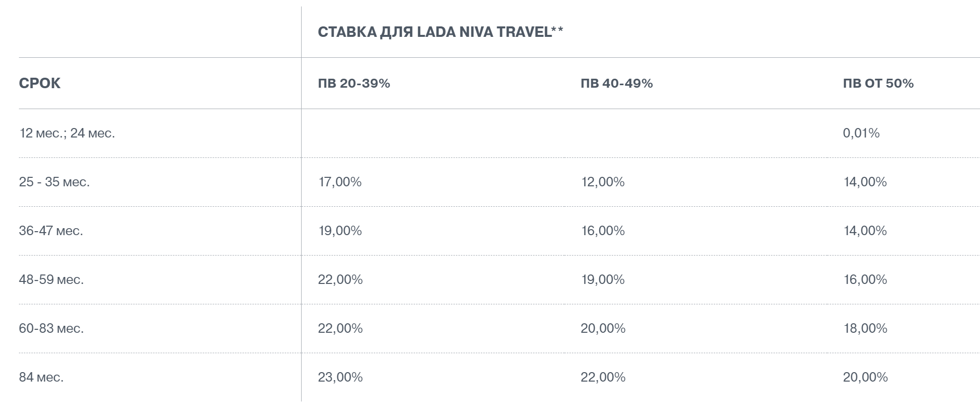Screen dimensions: 980x404
Task: Click the 0,01% rate cell
Action: pyautogui.click(x=862, y=133)
